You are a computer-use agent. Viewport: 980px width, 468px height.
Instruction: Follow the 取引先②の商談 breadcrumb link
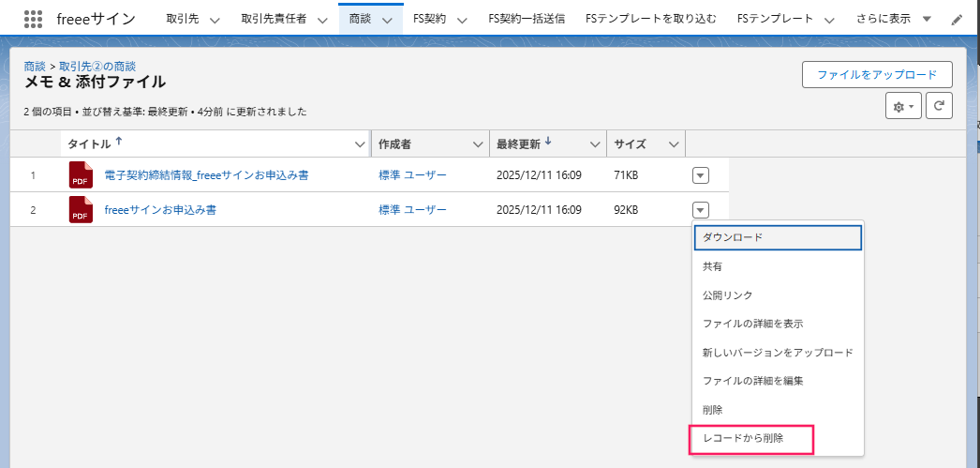point(97,66)
